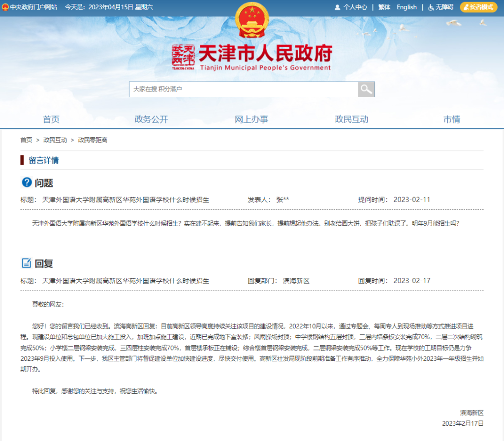Switch language to English

[x=407, y=7]
